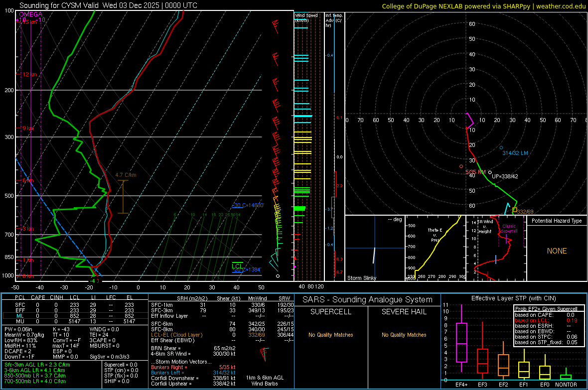
Task: Click the EF1 axis label
Action: pyautogui.click(x=524, y=385)
